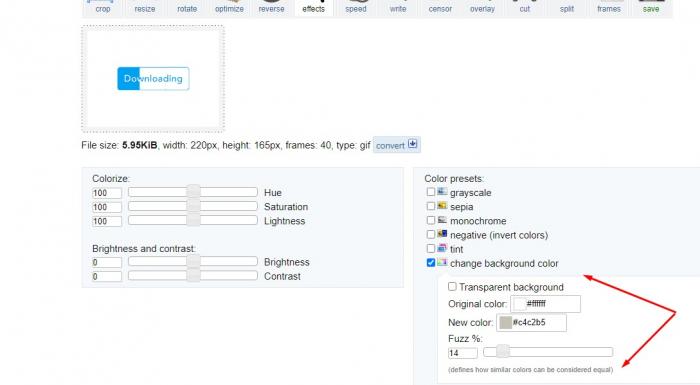
Task: Open the frames tool tab
Action: pos(609,8)
